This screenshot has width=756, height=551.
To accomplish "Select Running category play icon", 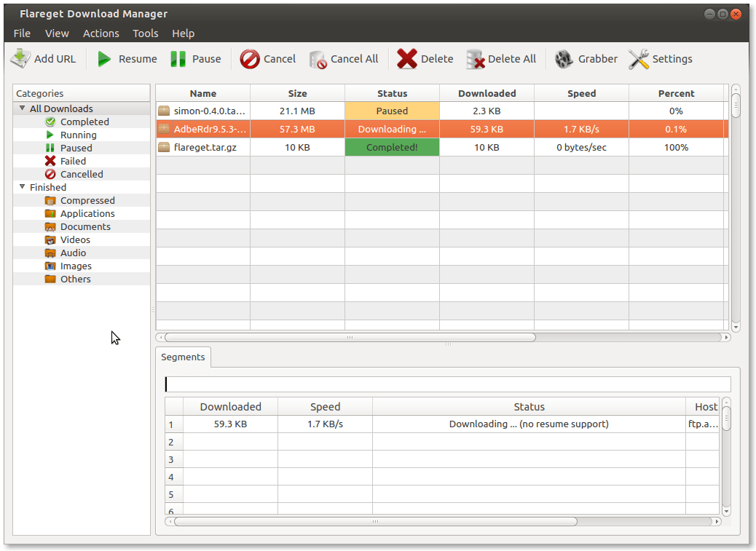I will [x=50, y=135].
